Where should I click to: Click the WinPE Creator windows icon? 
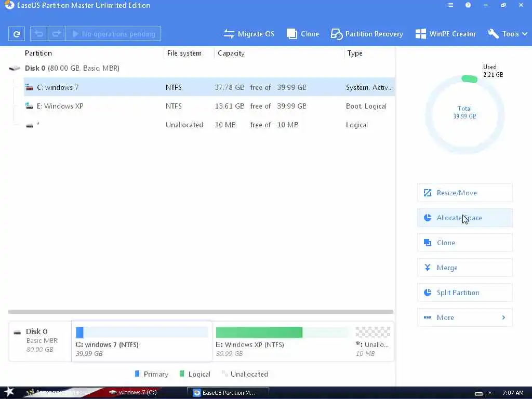tap(421, 34)
